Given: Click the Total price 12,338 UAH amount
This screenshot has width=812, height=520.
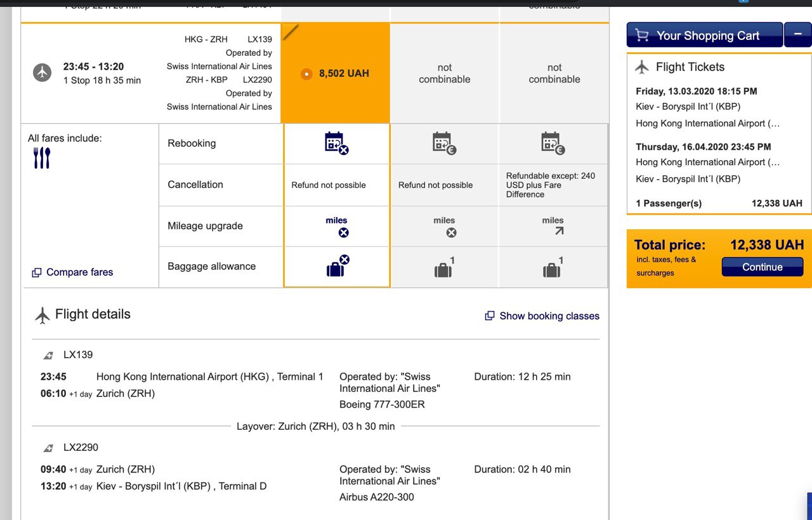Looking at the screenshot, I should point(767,245).
